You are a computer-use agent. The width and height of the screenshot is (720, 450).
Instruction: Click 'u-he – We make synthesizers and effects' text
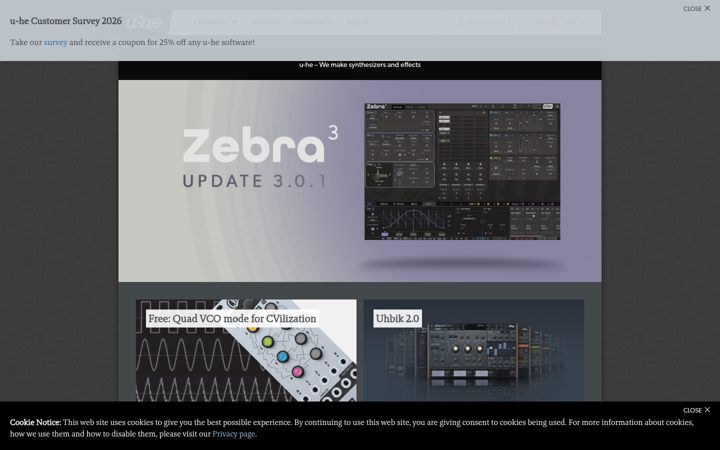pyautogui.click(x=360, y=65)
